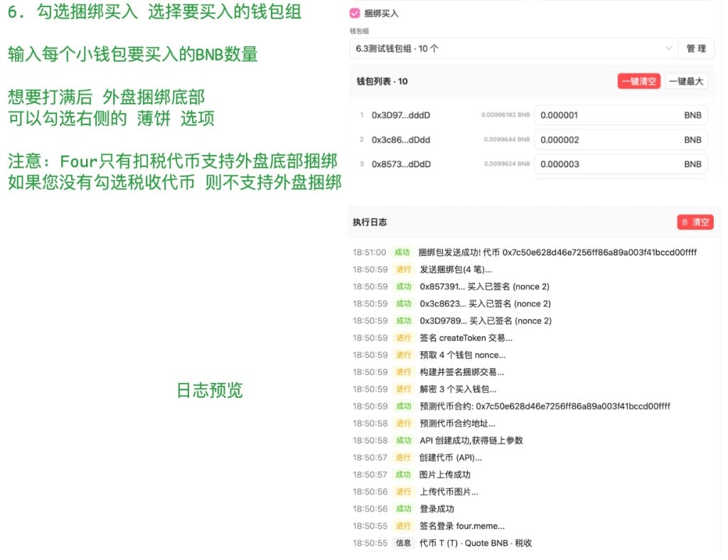Select wallet address 0x3D97...dddD
The image size is (728, 560).
coord(401,115)
